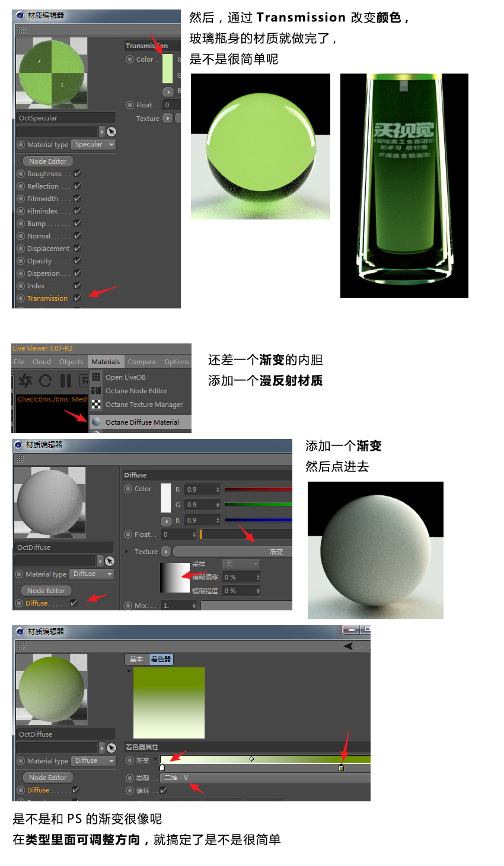Open the Specular material type dropdown

(x=94, y=145)
